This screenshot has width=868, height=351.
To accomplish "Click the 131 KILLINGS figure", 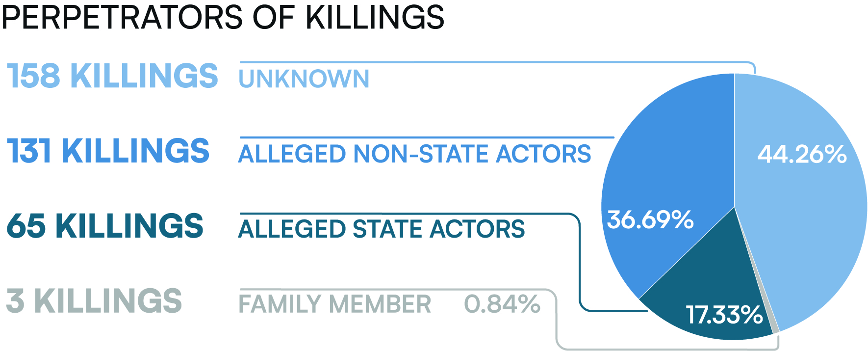I will [108, 151].
